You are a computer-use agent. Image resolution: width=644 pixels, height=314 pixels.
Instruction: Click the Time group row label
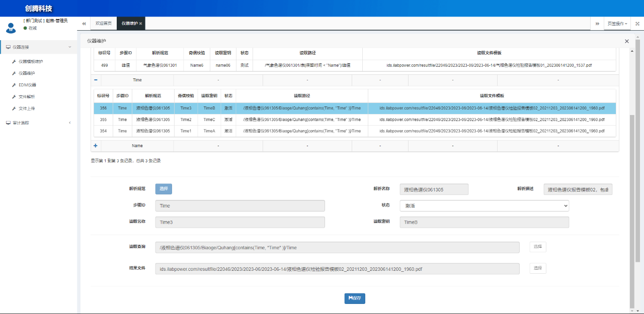pos(137,80)
